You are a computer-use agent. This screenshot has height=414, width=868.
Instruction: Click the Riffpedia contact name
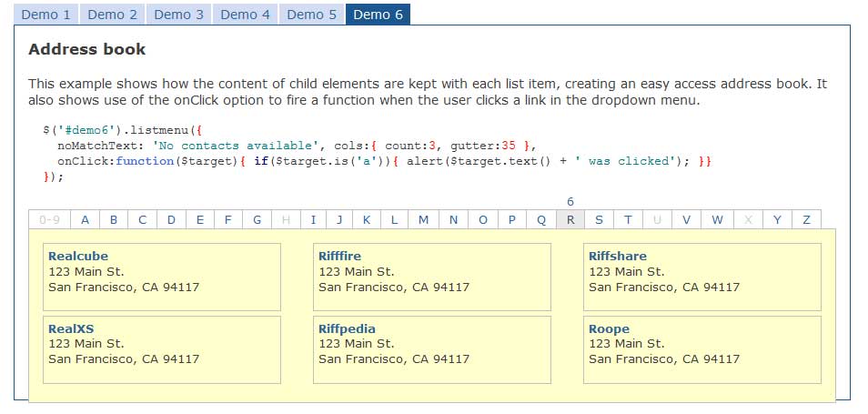point(347,329)
